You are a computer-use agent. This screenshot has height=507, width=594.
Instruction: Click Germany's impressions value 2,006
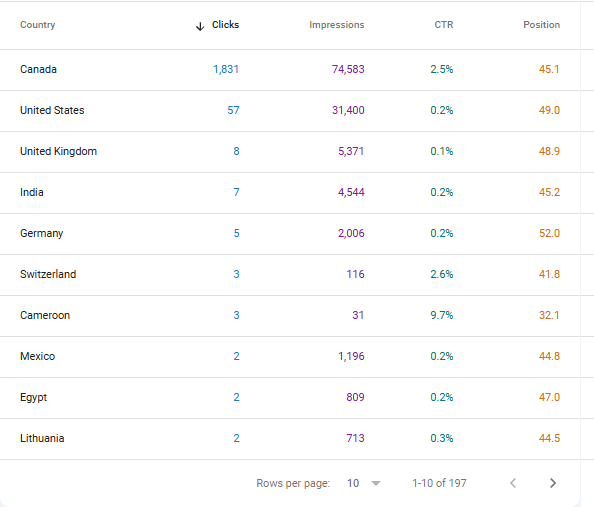(351, 233)
